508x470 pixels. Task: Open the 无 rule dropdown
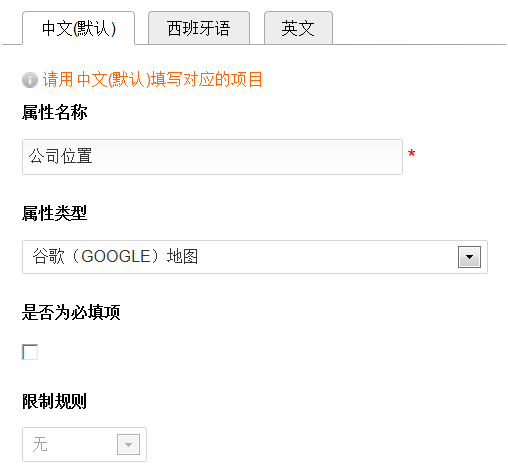point(84,444)
